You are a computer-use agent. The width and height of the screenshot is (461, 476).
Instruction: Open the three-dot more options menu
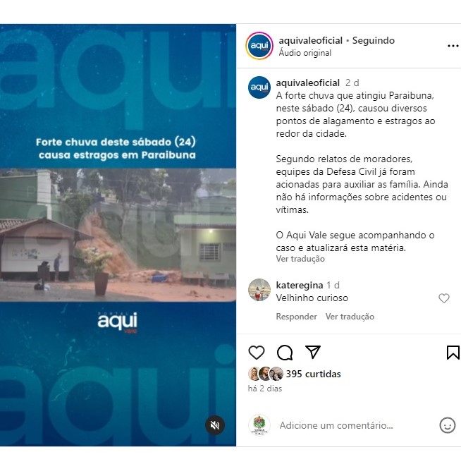tap(453, 46)
